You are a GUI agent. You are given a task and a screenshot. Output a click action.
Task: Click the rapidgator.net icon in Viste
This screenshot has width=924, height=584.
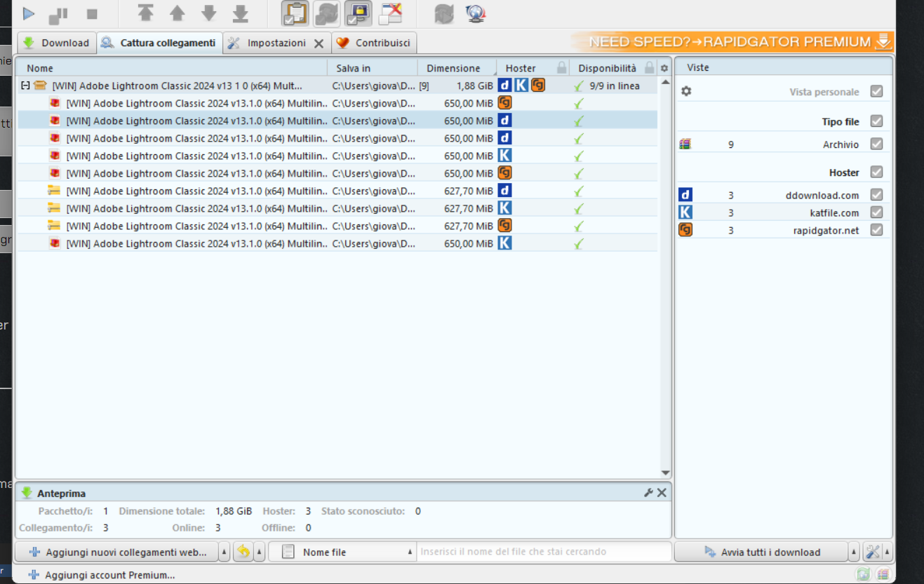[685, 230]
